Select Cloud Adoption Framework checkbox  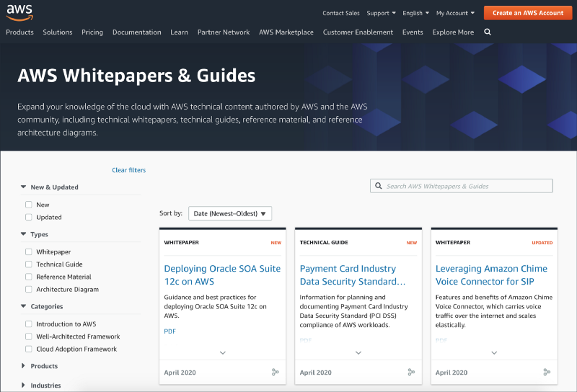[29, 349]
